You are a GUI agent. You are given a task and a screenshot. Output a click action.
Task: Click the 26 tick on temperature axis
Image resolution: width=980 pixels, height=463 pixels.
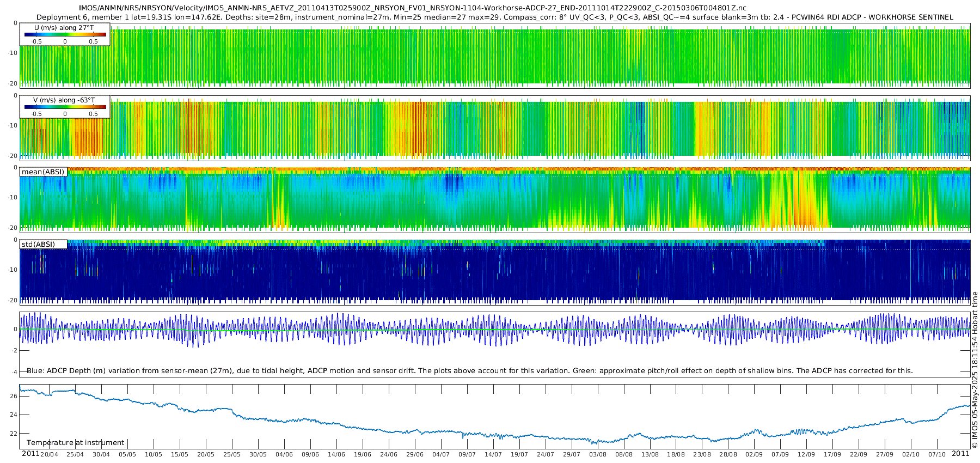pos(14,396)
